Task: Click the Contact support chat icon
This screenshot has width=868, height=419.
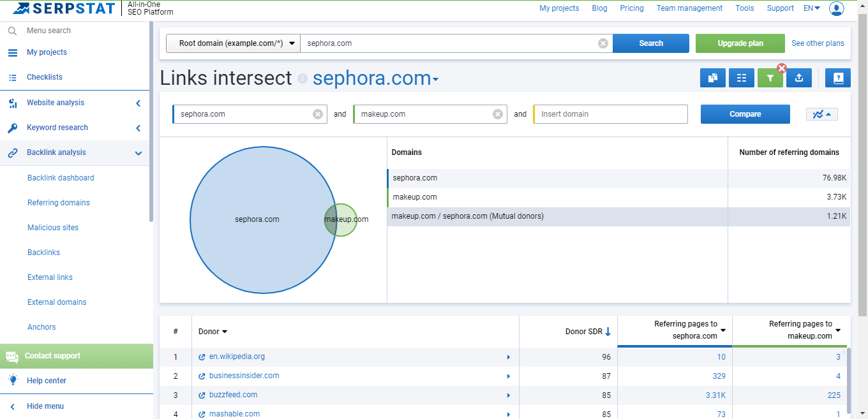Action: [x=12, y=357]
